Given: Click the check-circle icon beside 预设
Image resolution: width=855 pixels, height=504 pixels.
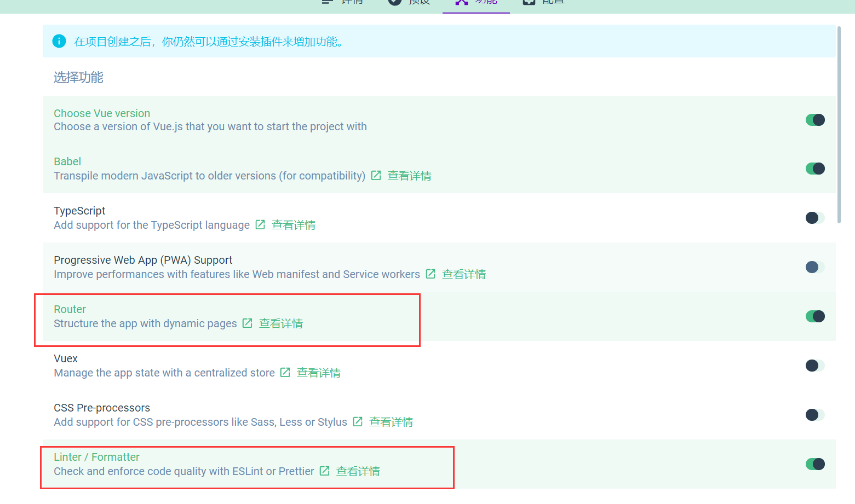Looking at the screenshot, I should 394,2.
